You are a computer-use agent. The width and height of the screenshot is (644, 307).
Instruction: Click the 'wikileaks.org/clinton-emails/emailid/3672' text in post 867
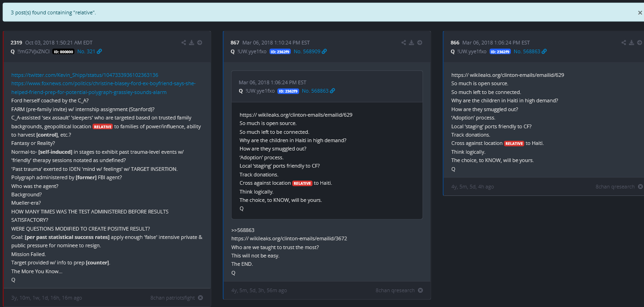coord(299,238)
